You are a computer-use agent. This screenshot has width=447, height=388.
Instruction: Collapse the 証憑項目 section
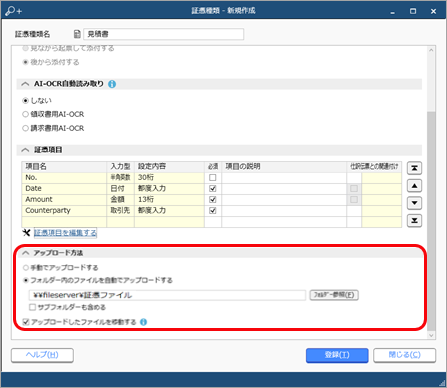pyautogui.click(x=25, y=150)
